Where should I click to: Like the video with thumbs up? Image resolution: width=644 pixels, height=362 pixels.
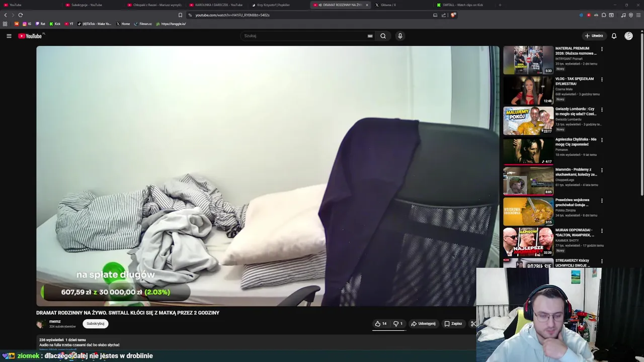pyautogui.click(x=381, y=324)
